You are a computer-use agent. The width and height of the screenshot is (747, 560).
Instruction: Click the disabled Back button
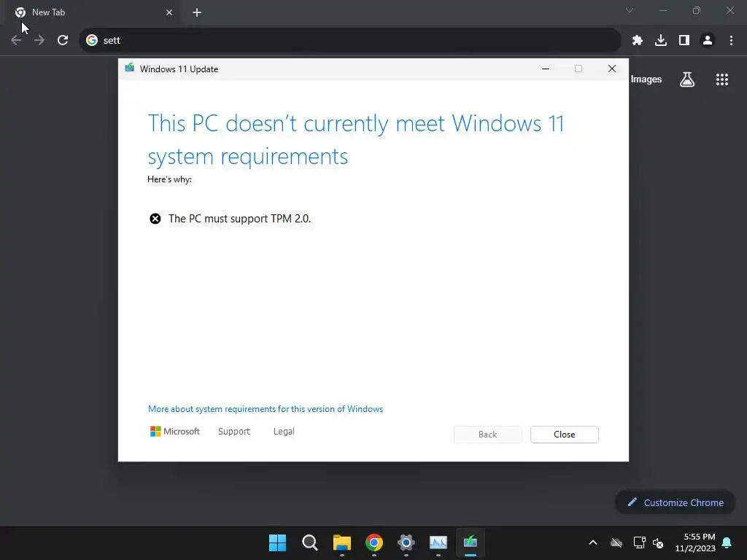(x=487, y=435)
